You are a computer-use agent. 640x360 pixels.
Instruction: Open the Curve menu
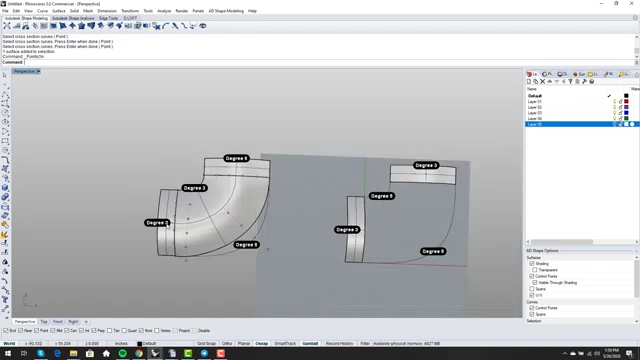point(42,11)
